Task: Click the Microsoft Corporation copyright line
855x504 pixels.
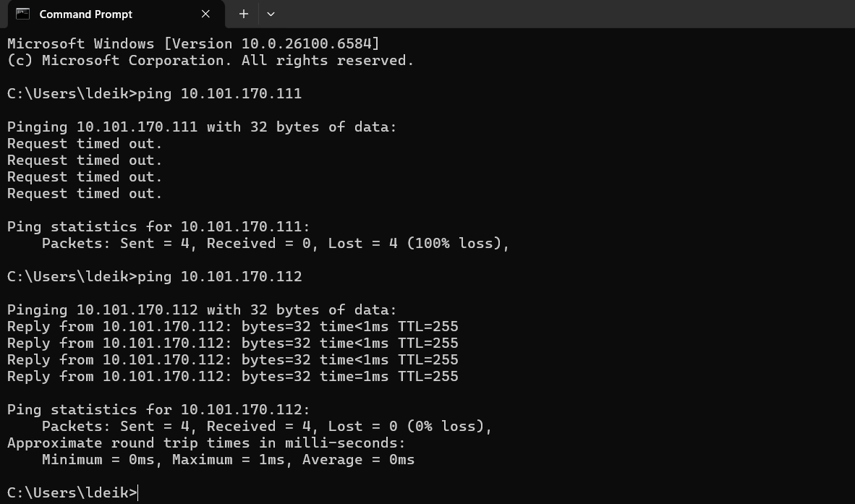Action: (x=210, y=61)
